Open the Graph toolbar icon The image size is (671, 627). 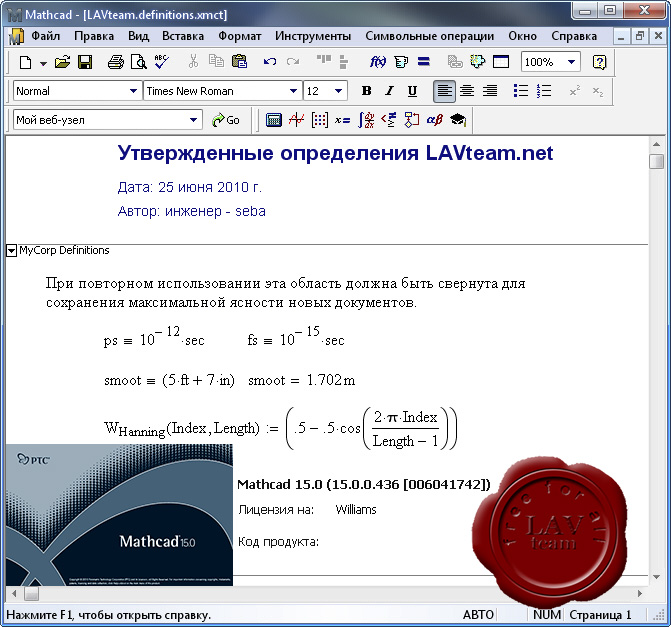tap(297, 120)
